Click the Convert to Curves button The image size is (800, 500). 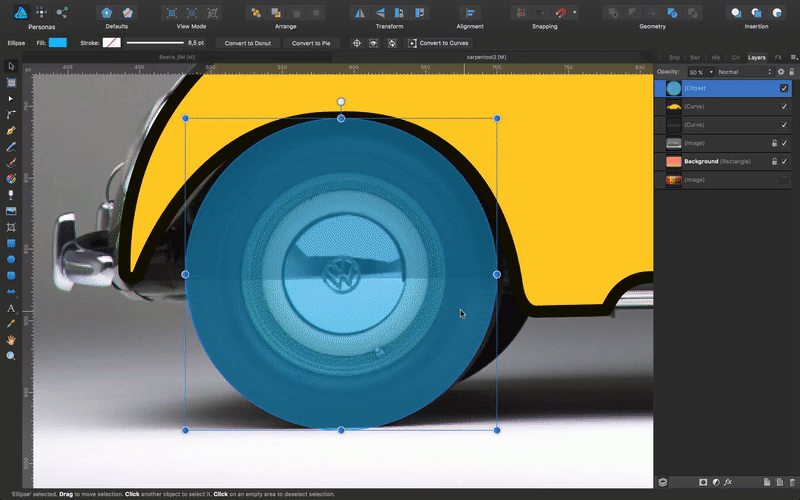point(440,43)
